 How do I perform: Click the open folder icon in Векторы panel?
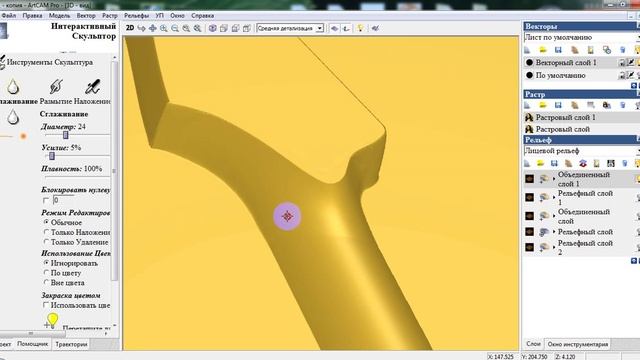click(x=543, y=50)
